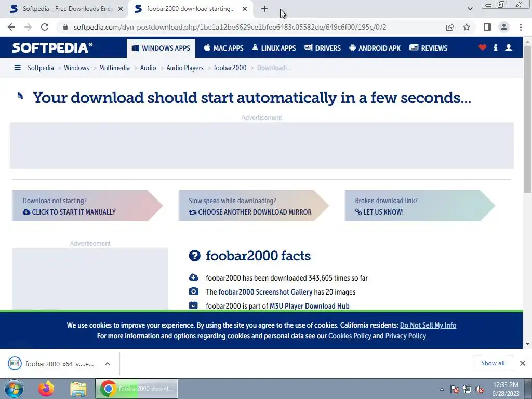The image size is (532, 399).
Task: Go to Softpedia breadcrumb link
Action: pos(41,68)
